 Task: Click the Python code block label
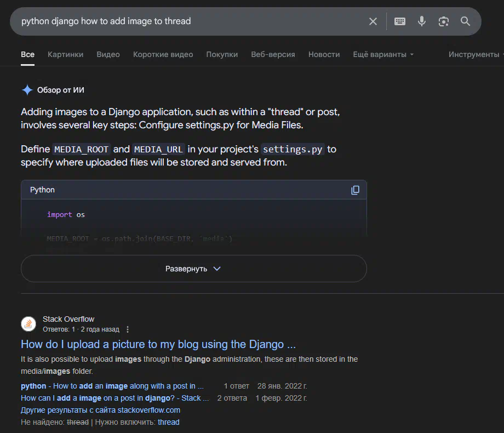click(42, 190)
